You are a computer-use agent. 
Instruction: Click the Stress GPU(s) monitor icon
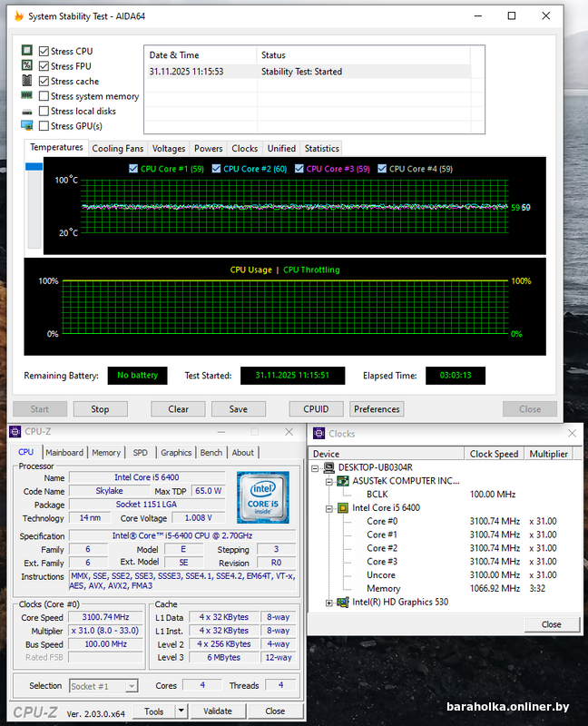coord(27,126)
